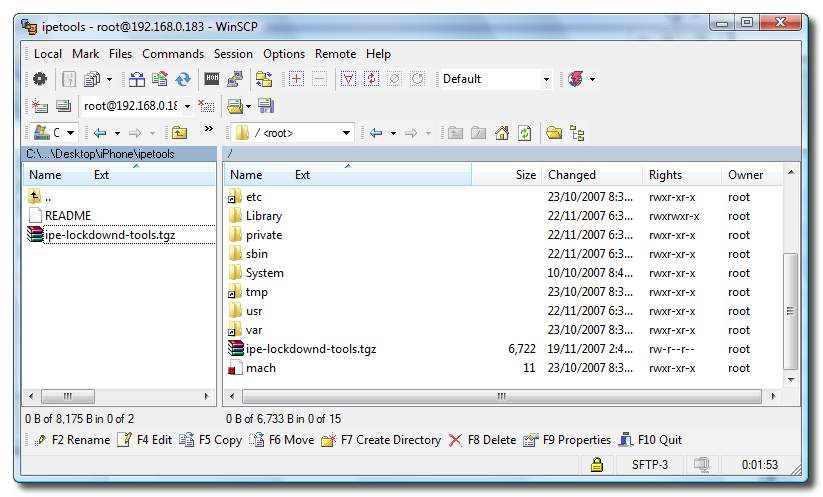The image size is (823, 497).
Task: Click the Refresh toolbar icon with blue arrows
Action: (x=183, y=79)
